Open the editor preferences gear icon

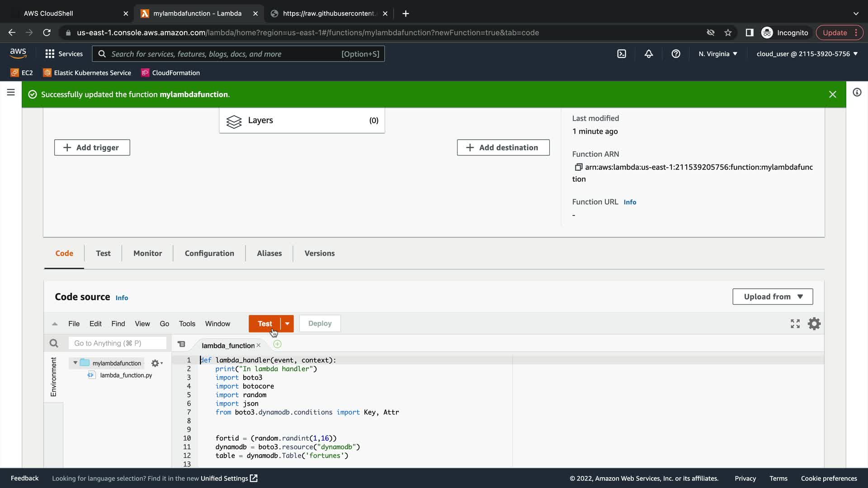coord(814,324)
